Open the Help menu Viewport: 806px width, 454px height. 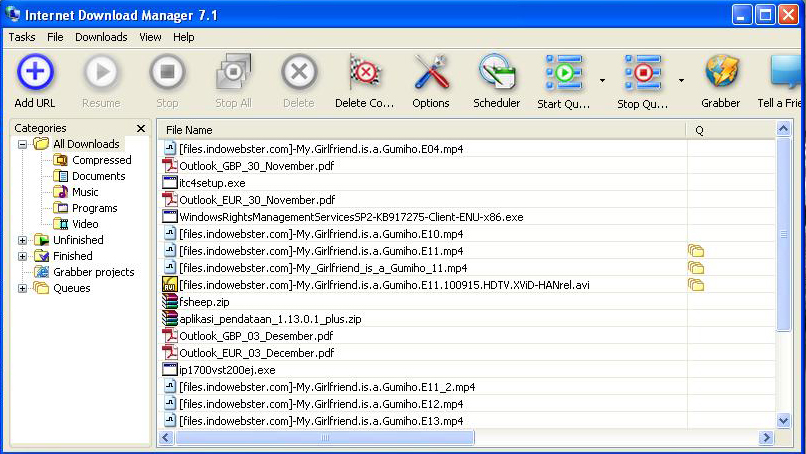[x=184, y=37]
